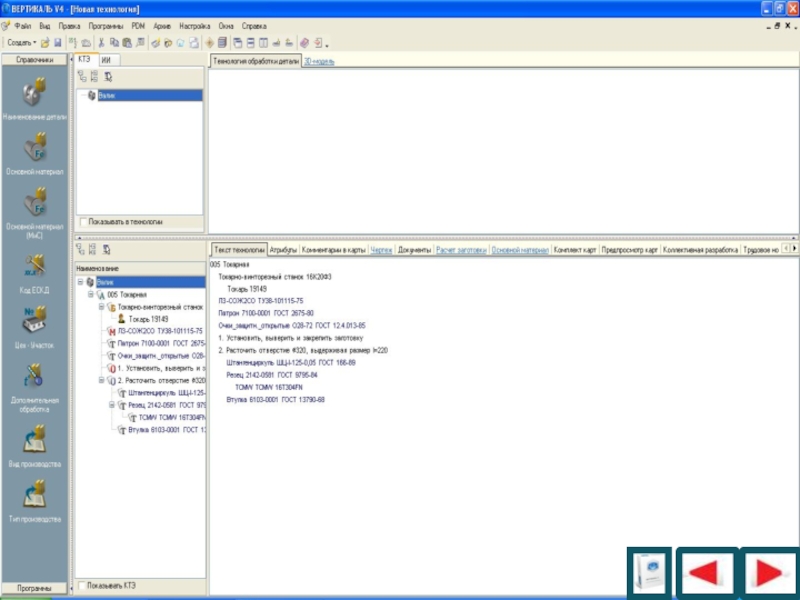Switch to the Атрибуты tab
This screenshot has height=600, width=800.
(x=283, y=249)
